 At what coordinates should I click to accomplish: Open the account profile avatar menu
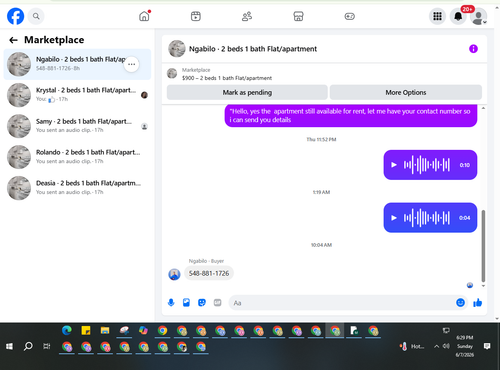[479, 17]
